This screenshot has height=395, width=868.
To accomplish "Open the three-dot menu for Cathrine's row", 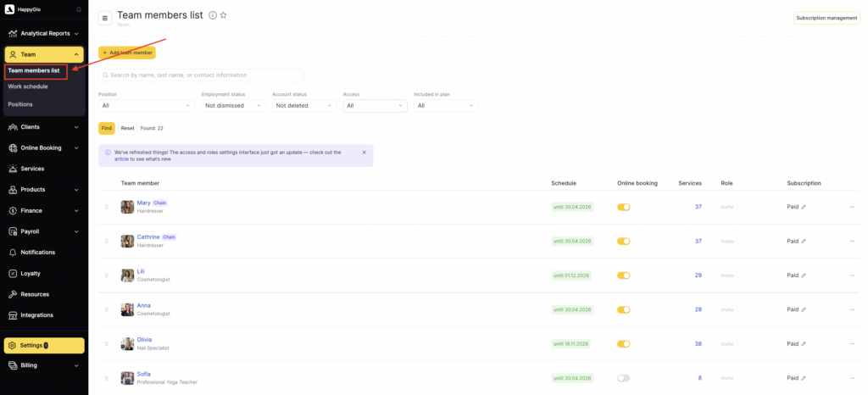I will tap(852, 241).
